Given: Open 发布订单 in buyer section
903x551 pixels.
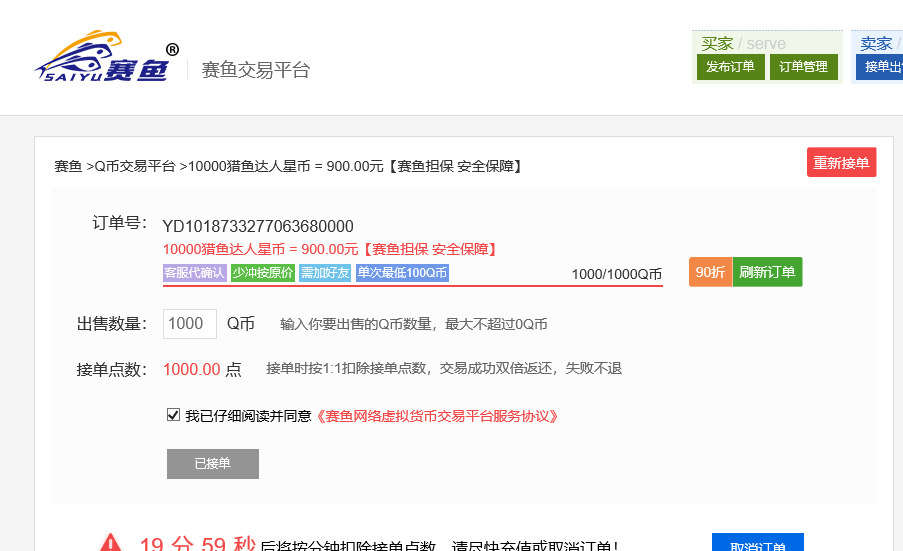Looking at the screenshot, I should point(730,67).
